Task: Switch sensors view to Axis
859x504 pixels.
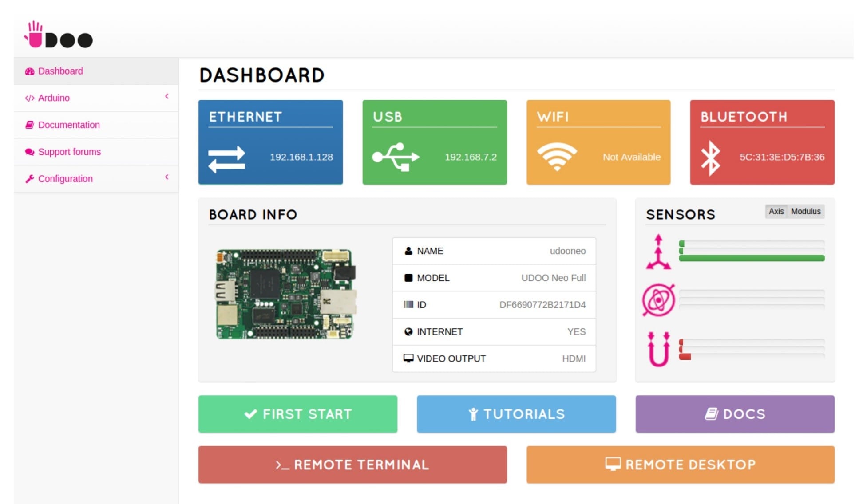Action: click(776, 212)
